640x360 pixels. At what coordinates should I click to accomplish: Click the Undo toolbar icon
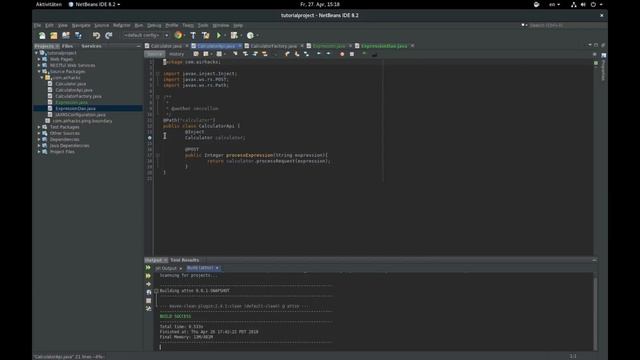pyautogui.click(x=96, y=36)
